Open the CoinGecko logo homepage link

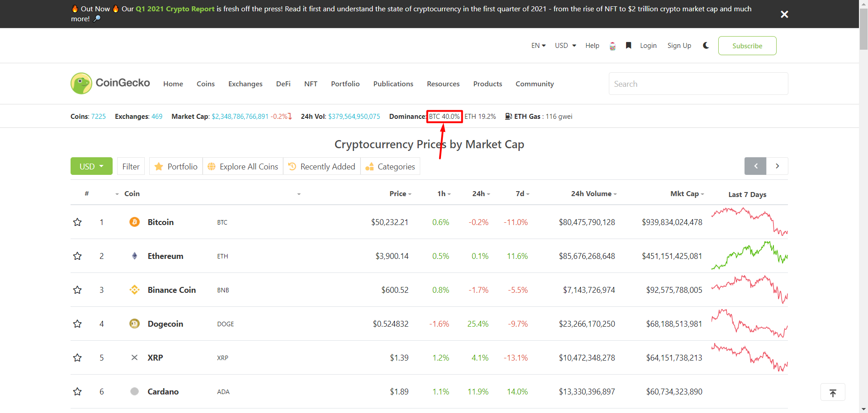pyautogui.click(x=110, y=83)
